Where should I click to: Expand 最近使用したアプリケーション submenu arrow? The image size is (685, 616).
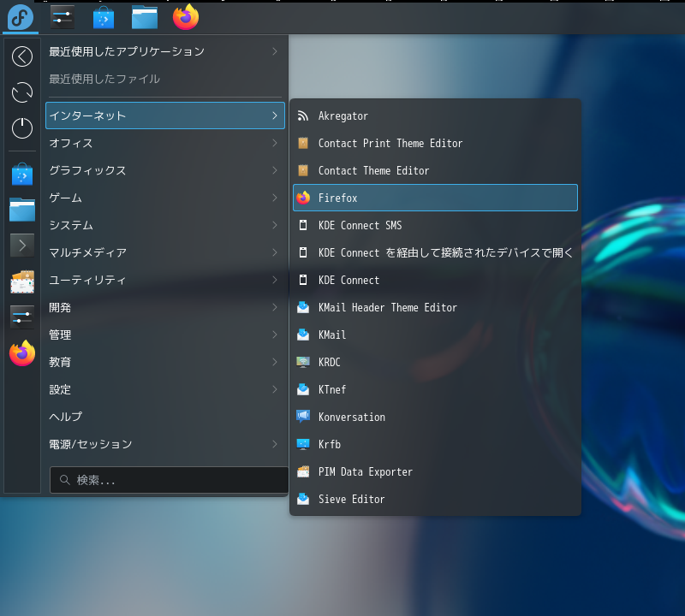(x=274, y=51)
